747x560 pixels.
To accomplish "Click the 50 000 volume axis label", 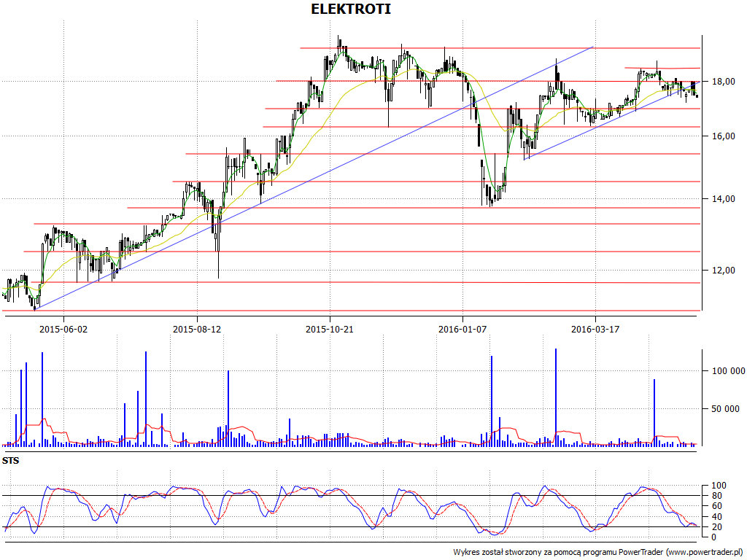I will tap(726, 408).
